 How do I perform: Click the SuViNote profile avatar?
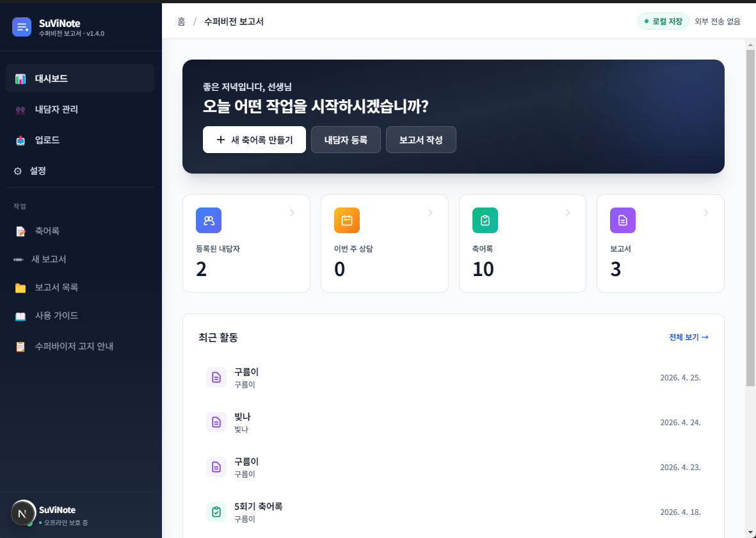(23, 512)
